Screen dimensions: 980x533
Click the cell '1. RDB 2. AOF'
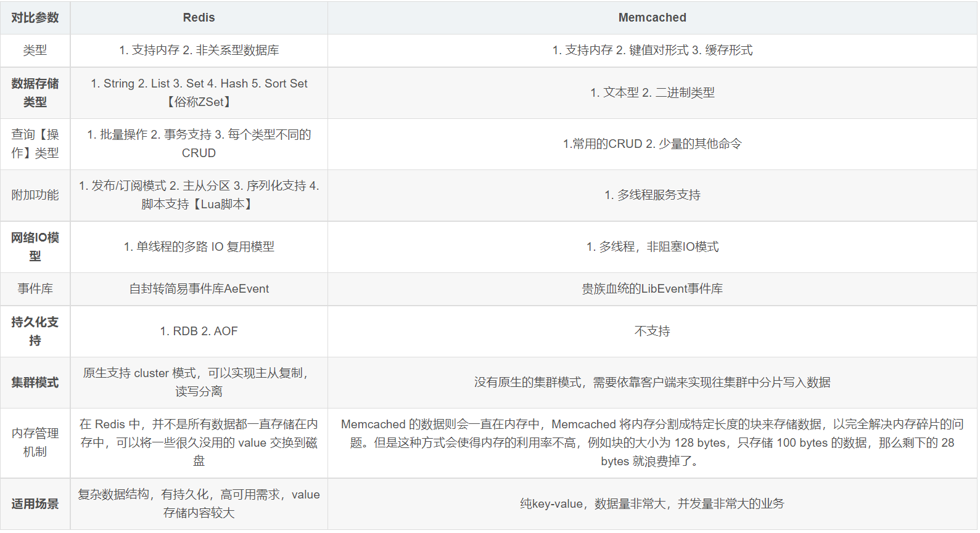199,332
